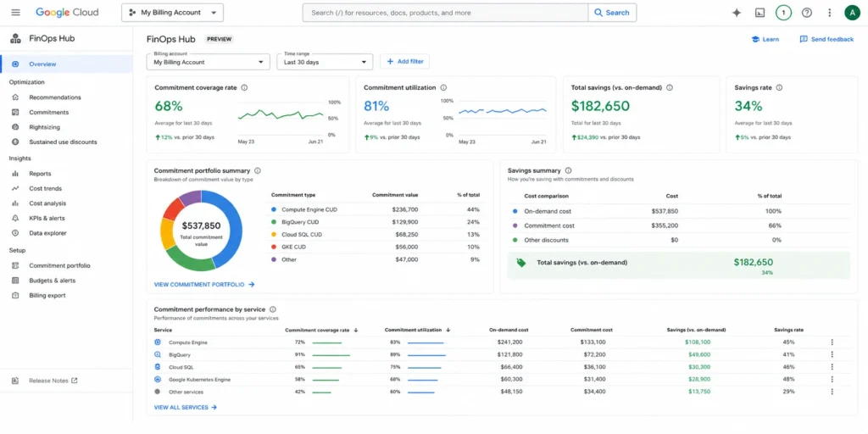Click the Add filter button
Image resolution: width=868 pixels, height=434 pixels.
(404, 61)
